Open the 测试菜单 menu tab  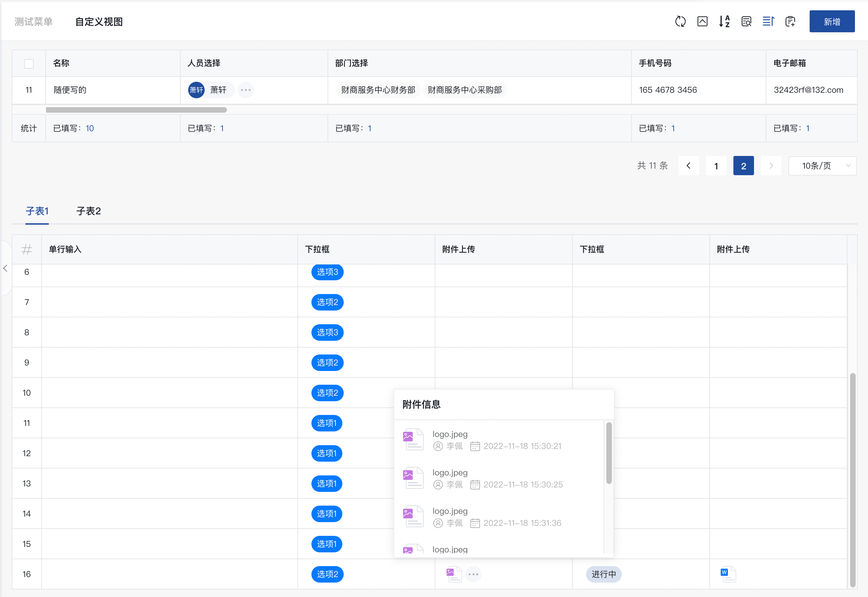34,22
